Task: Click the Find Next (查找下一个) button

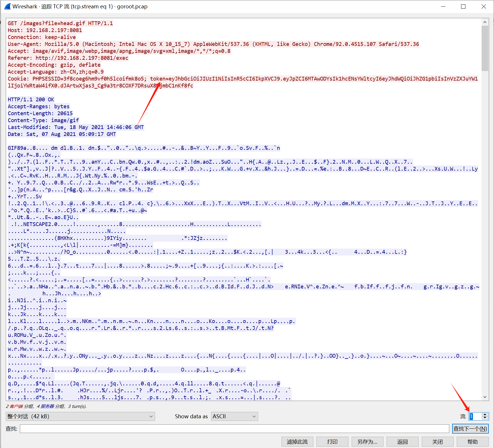Action: point(470,429)
